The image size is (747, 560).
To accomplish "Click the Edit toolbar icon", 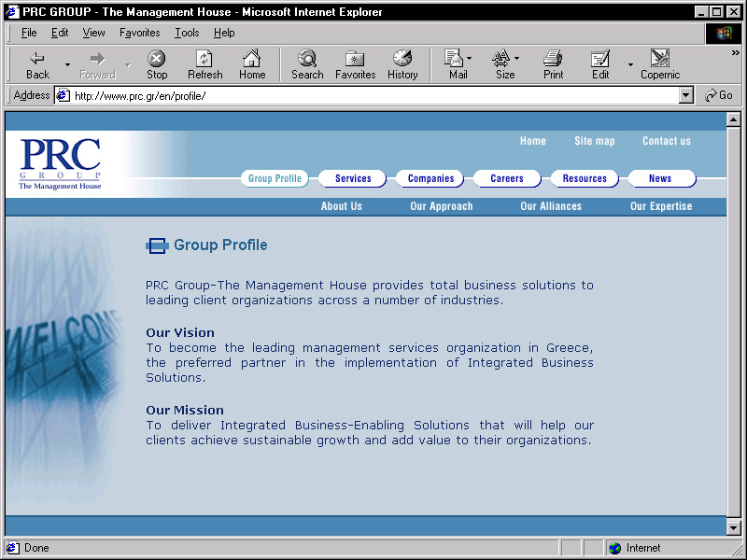I will coord(600,64).
